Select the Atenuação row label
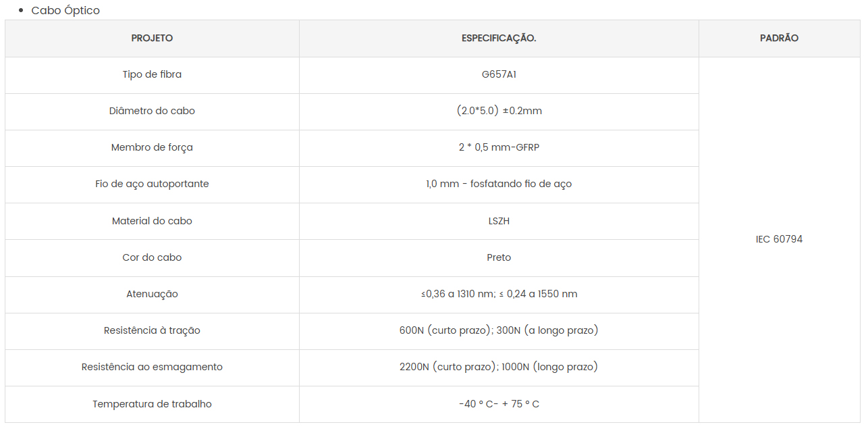This screenshot has width=868, height=429. (x=152, y=295)
